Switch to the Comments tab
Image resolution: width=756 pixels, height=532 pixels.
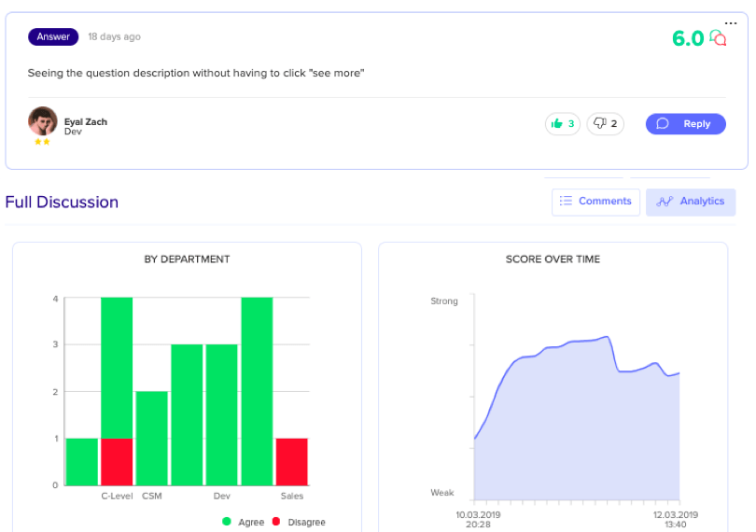(x=595, y=202)
